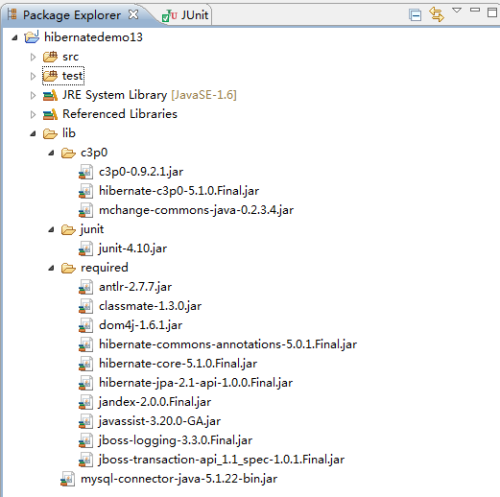Select javassist-3.20.0-GA.jar file name

click(x=160, y=421)
